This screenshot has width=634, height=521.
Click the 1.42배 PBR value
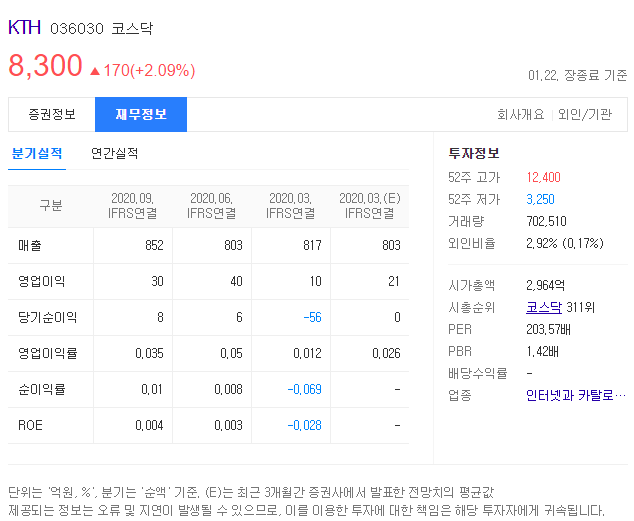542,351
